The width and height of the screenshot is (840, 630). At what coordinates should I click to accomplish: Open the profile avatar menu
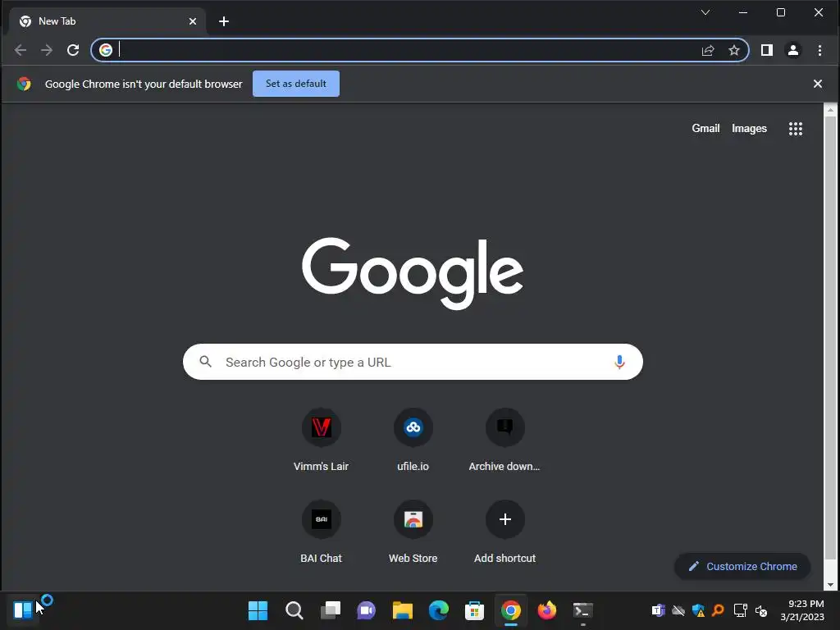pos(793,50)
